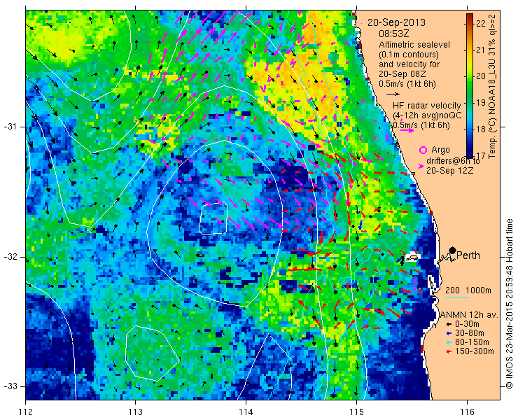Click the latitude axis label -33

(10, 386)
